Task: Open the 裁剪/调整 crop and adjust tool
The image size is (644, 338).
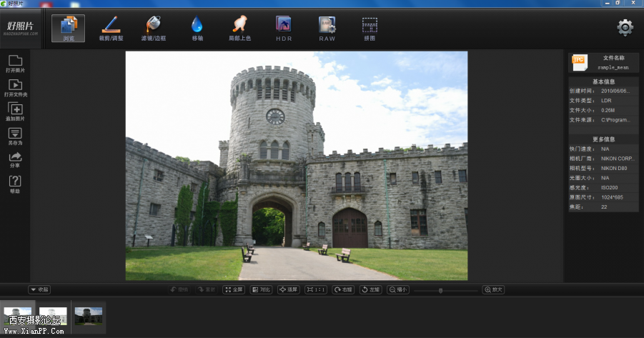Action: point(111,28)
